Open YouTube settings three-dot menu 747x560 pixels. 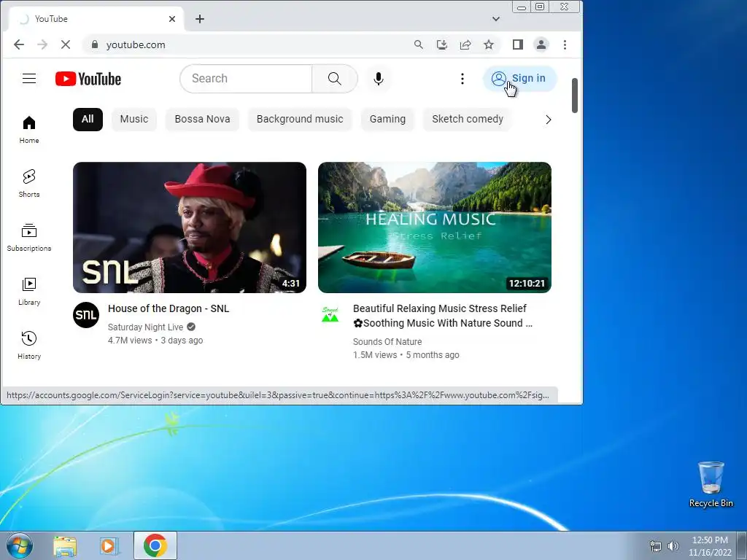462,79
